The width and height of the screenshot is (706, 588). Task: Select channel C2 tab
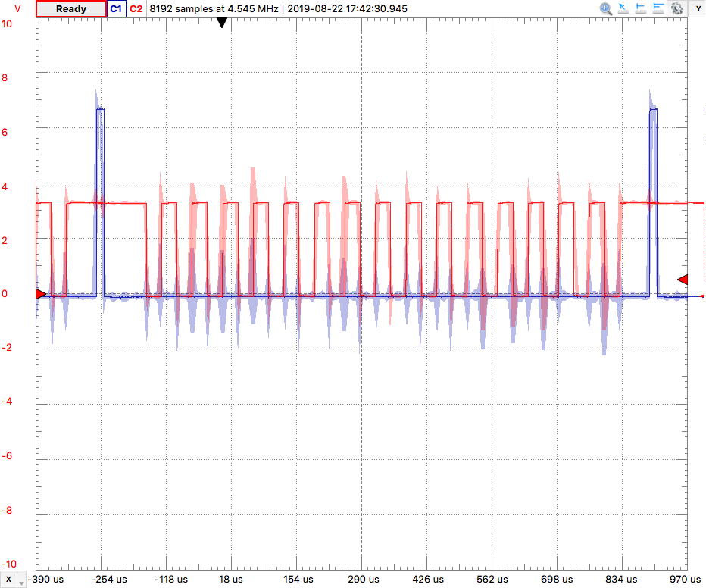click(136, 8)
